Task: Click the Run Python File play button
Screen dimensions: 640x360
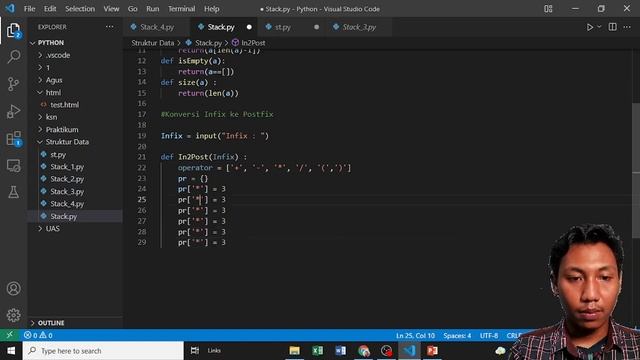Action: click(x=589, y=27)
